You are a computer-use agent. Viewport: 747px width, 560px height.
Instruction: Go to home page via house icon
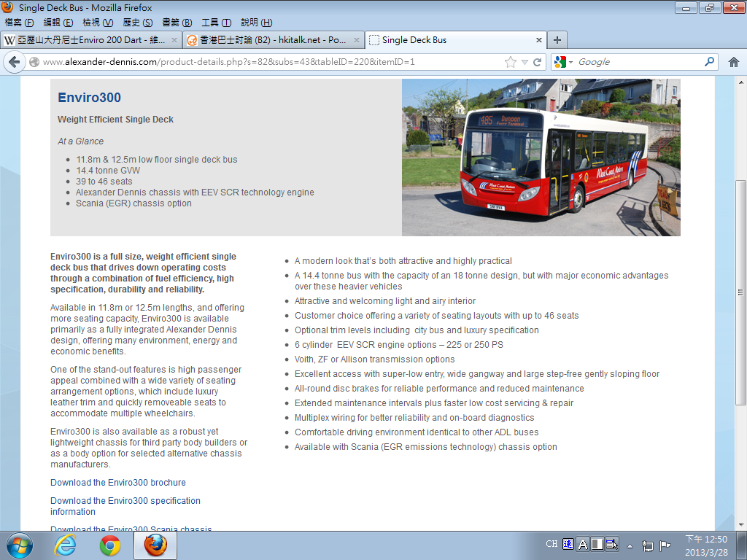[734, 62]
